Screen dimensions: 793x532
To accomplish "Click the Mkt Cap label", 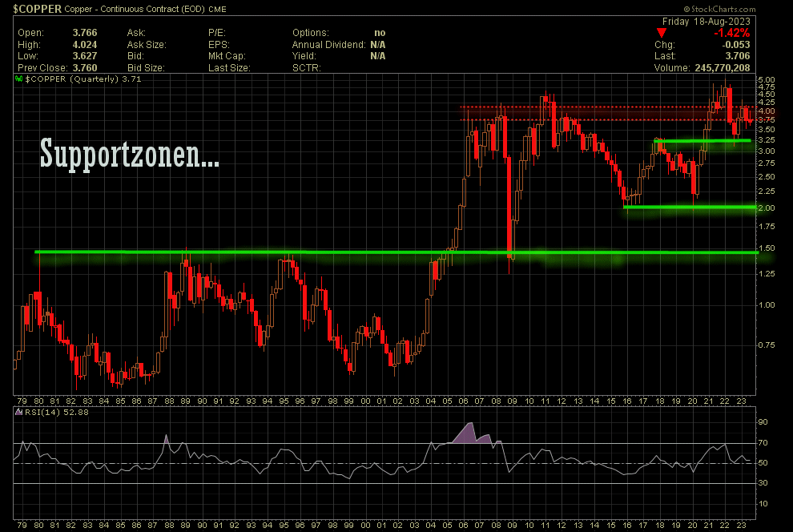I will 227,56.
